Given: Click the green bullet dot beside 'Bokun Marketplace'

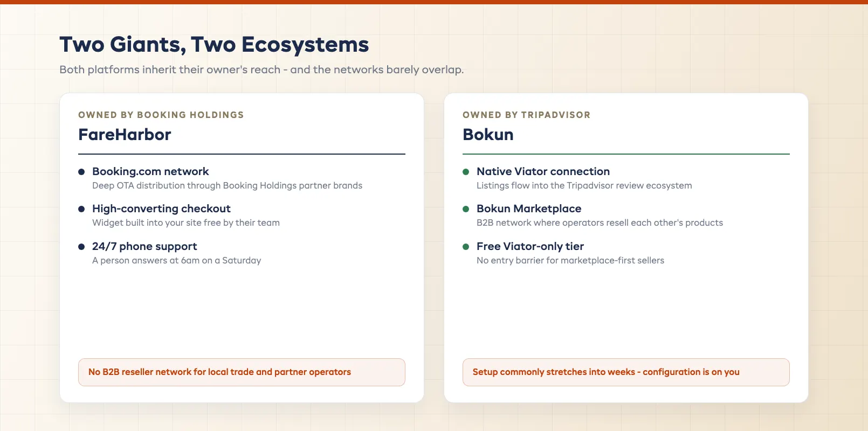Looking at the screenshot, I should click(466, 209).
